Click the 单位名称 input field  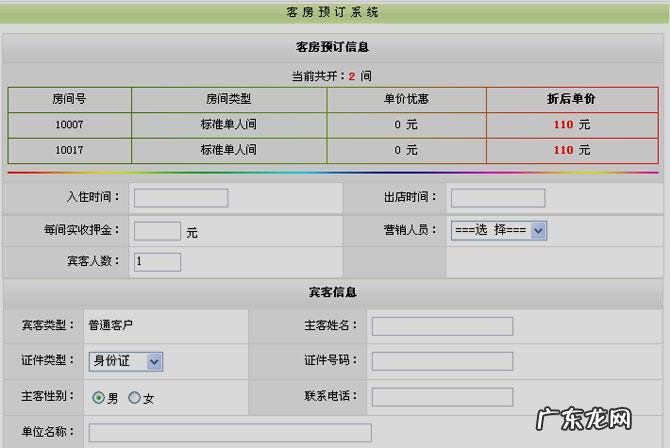click(x=230, y=432)
